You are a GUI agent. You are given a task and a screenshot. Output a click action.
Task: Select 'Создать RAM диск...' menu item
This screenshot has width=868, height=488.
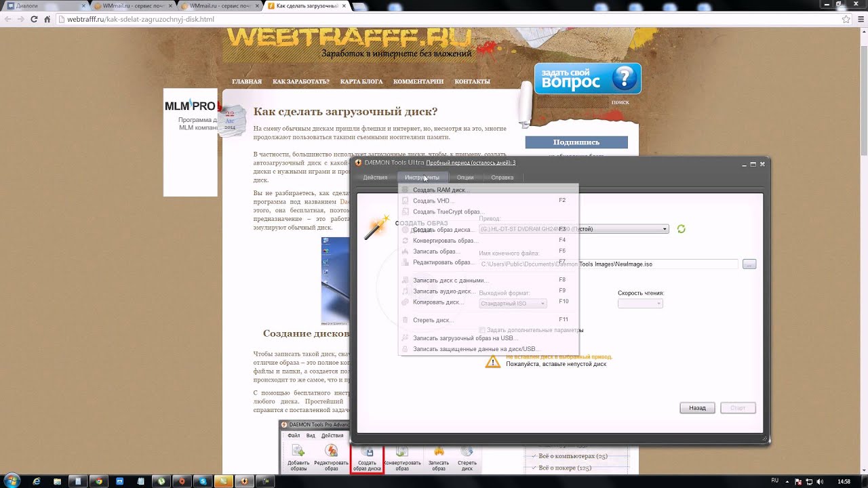[488, 190]
